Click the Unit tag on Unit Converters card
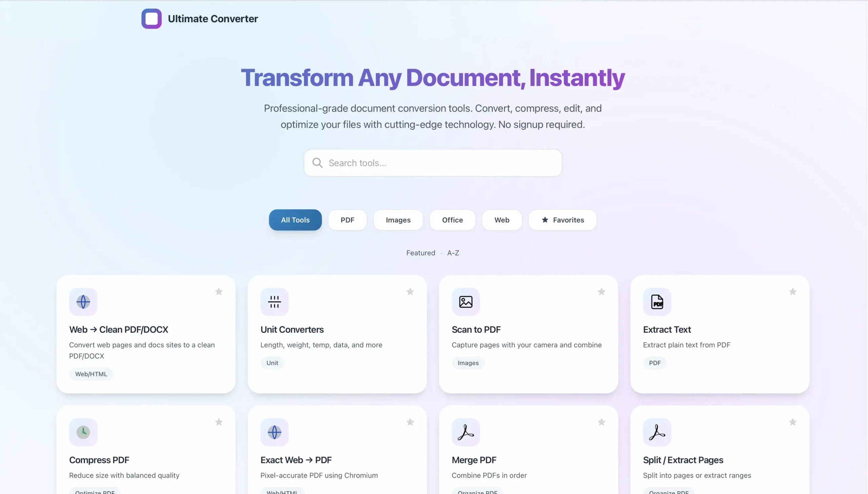Viewport: 868px width, 494px height. (x=272, y=363)
